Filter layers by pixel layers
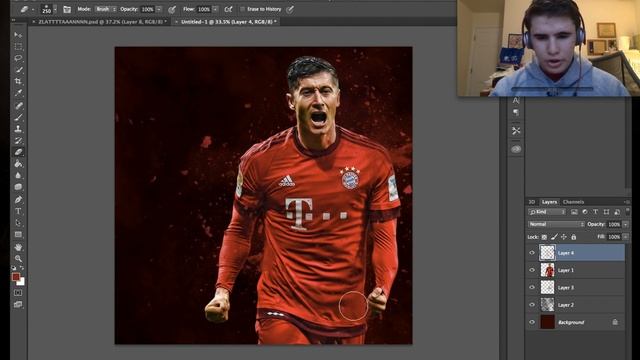This screenshot has height=360, width=640. pyautogui.click(x=574, y=212)
